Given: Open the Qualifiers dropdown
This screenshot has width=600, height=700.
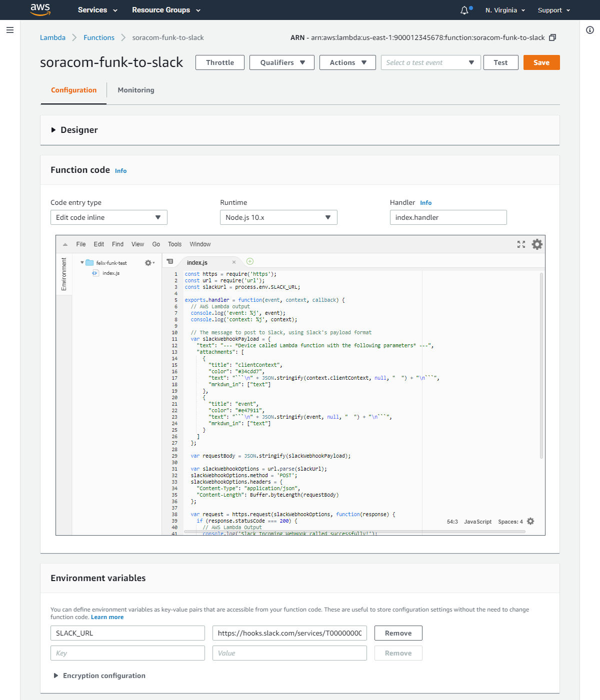Looking at the screenshot, I should (x=281, y=62).
